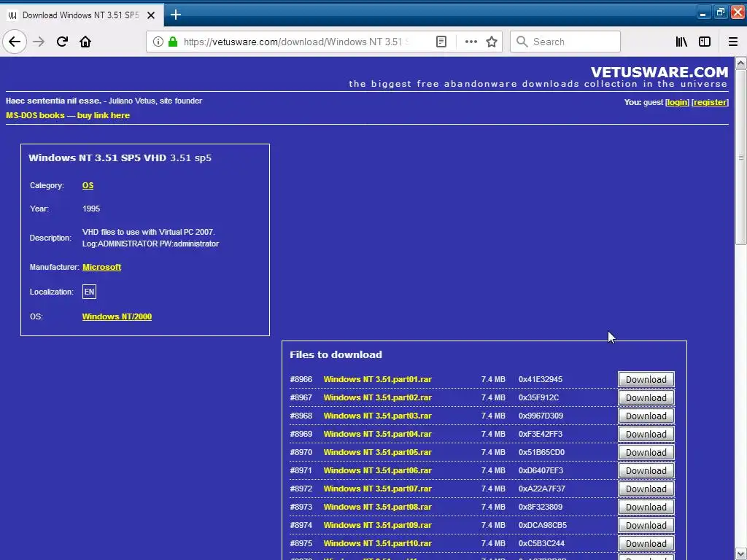Open the Firefox hamburger menu

pos(732,42)
